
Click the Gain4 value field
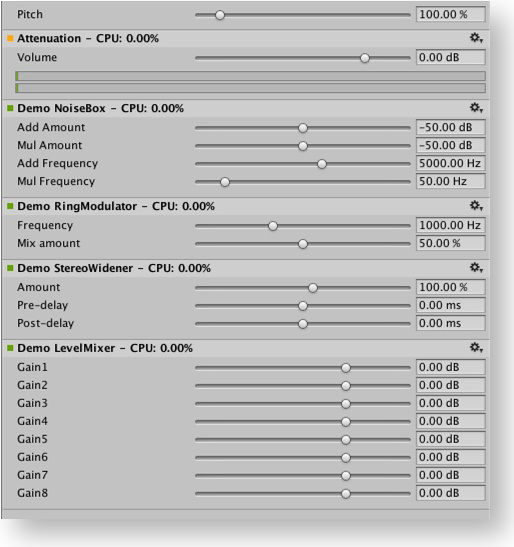(450, 421)
